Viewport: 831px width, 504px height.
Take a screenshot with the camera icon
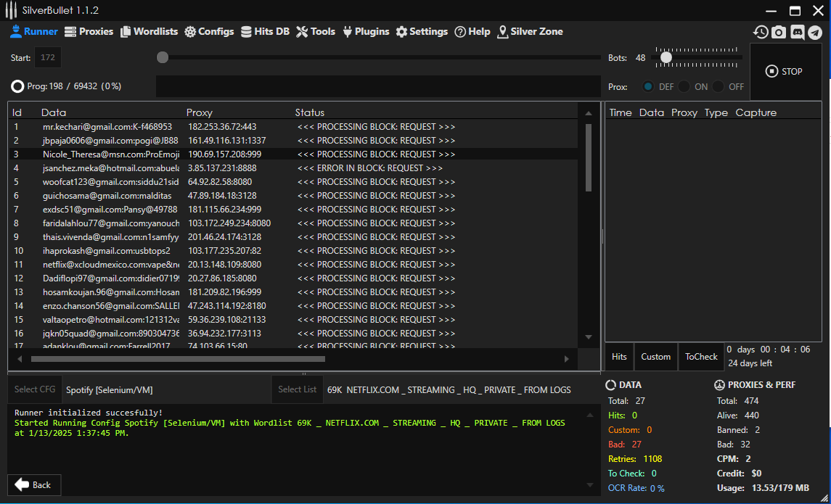(x=779, y=32)
